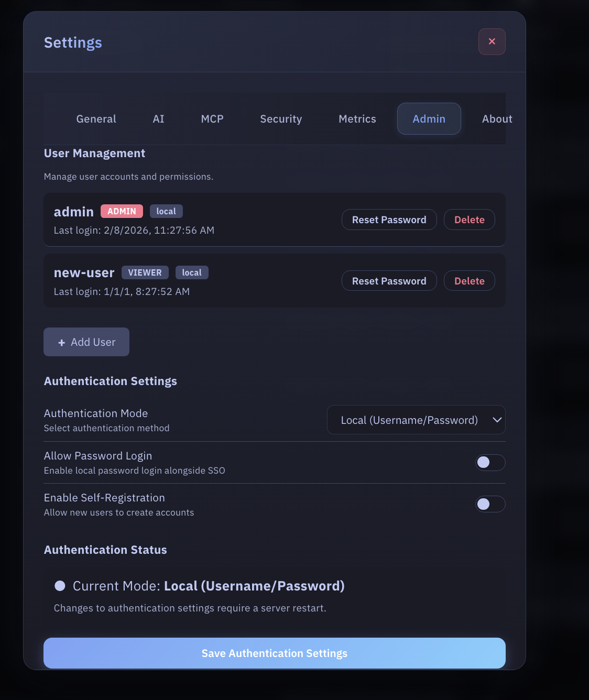Open the About tab
The height and width of the screenshot is (700, 589).
[496, 118]
